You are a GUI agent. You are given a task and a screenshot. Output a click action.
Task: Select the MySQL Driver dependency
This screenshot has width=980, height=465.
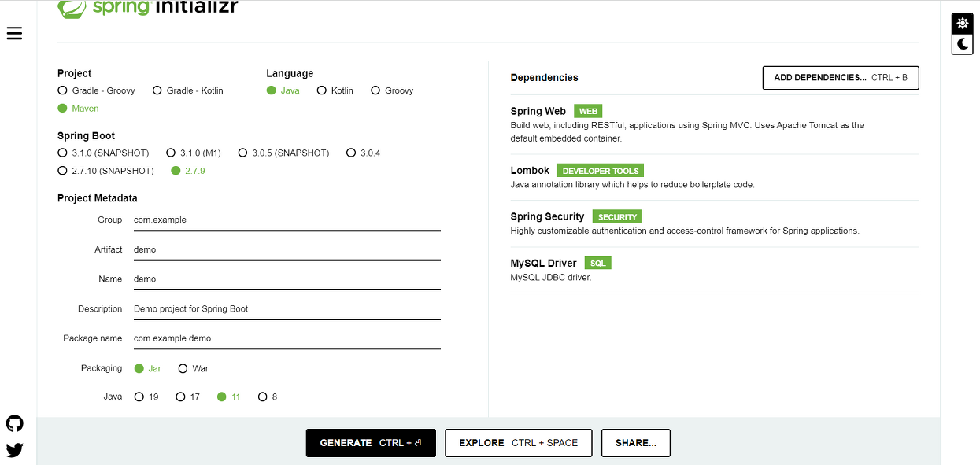tap(714, 270)
